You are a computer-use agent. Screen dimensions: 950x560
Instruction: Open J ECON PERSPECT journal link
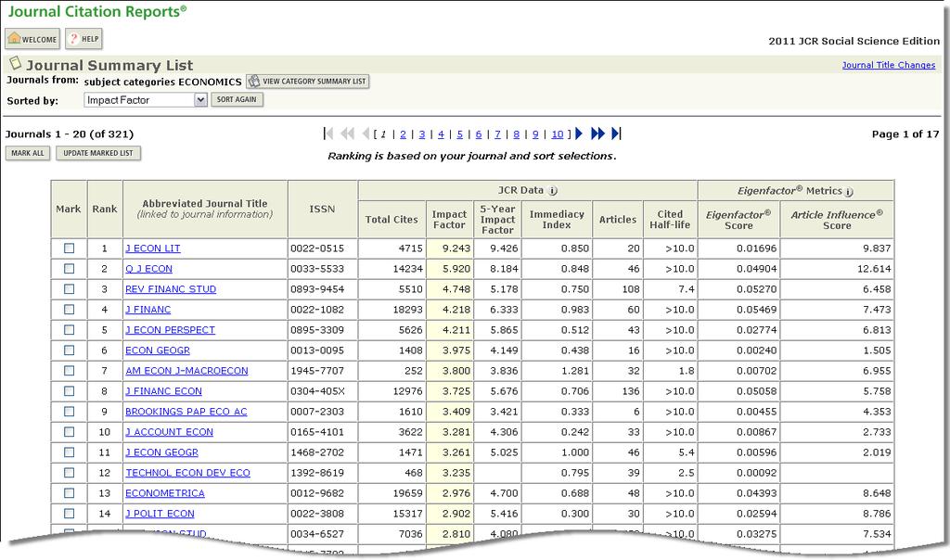coord(171,330)
